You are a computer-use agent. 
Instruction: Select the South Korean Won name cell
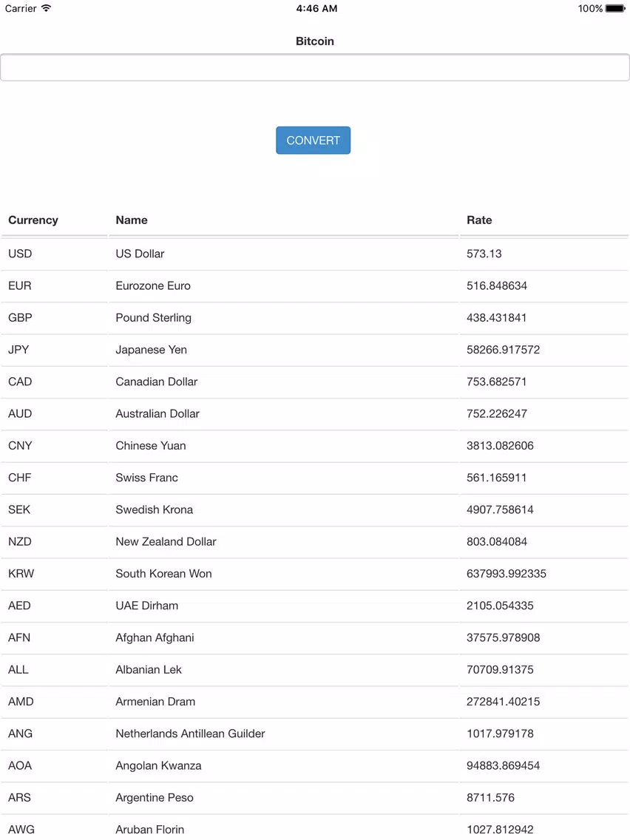pos(163,574)
